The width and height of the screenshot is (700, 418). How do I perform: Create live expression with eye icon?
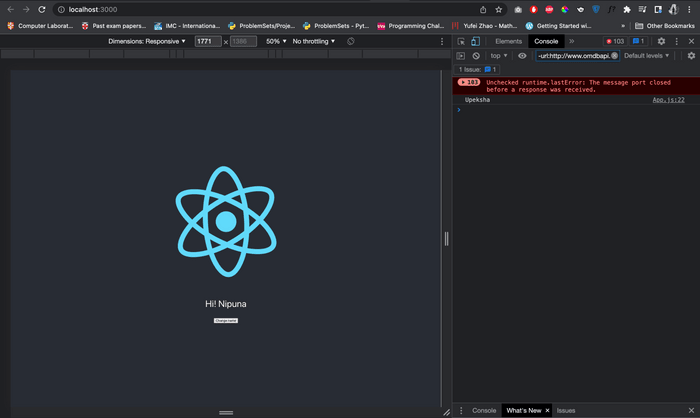pos(522,56)
